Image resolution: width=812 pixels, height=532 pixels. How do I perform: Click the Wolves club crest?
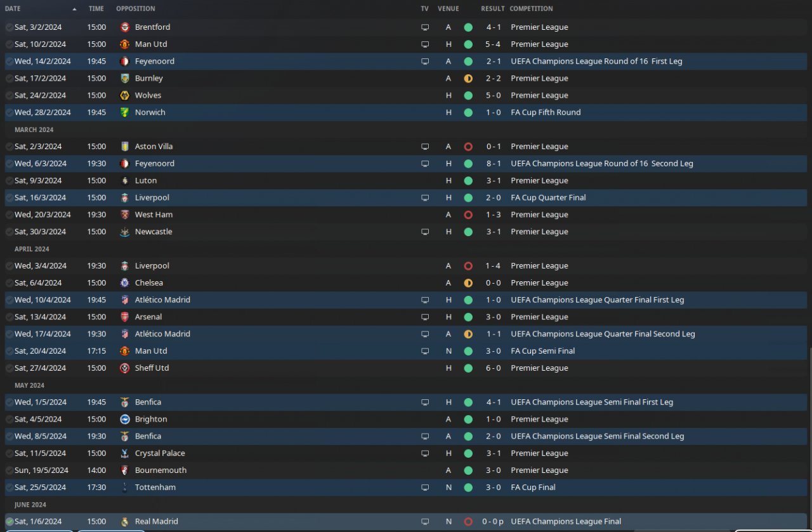pos(124,95)
